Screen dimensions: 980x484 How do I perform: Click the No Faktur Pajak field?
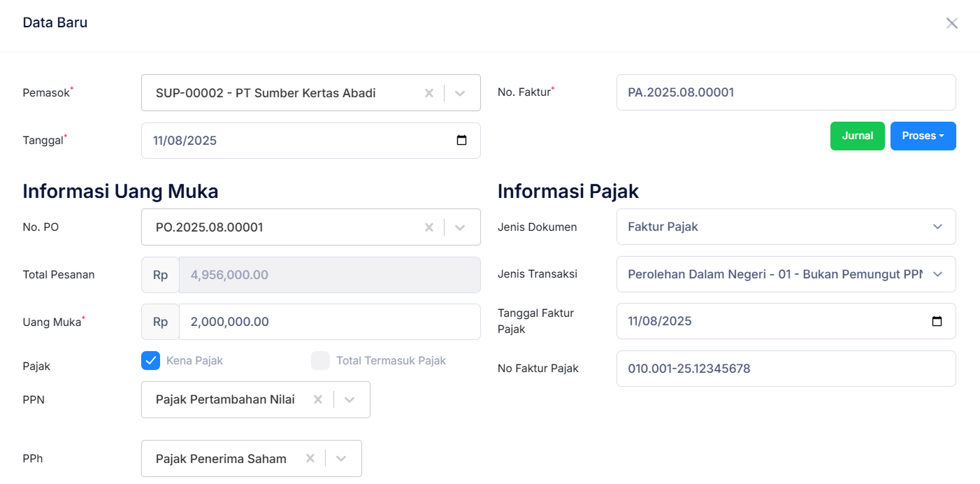(x=786, y=369)
